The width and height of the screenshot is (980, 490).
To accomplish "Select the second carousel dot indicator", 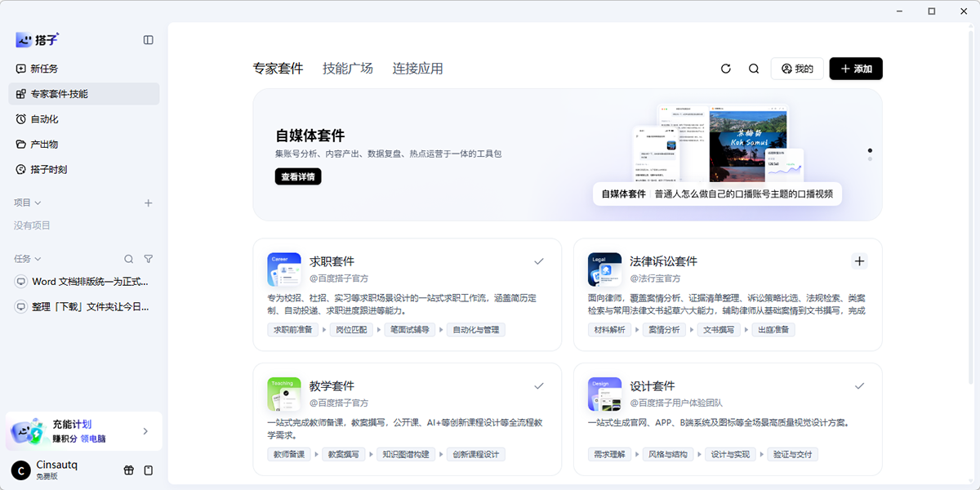I will [870, 158].
